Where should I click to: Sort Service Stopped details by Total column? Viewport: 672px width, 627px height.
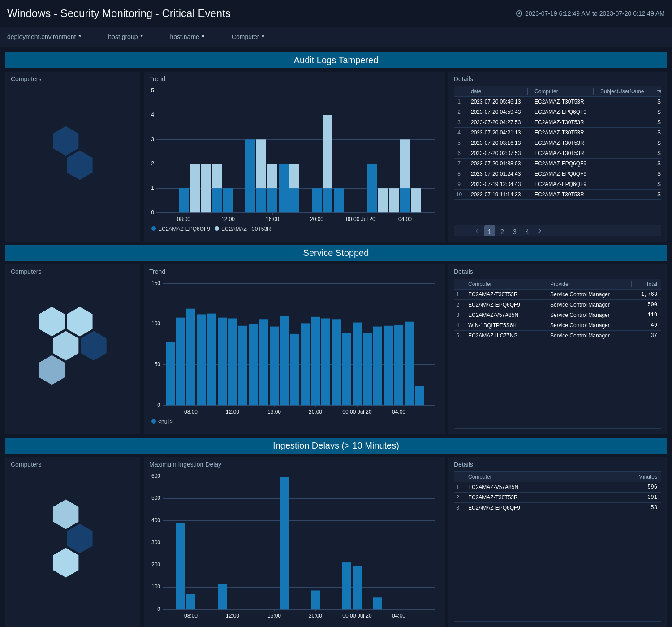651,284
